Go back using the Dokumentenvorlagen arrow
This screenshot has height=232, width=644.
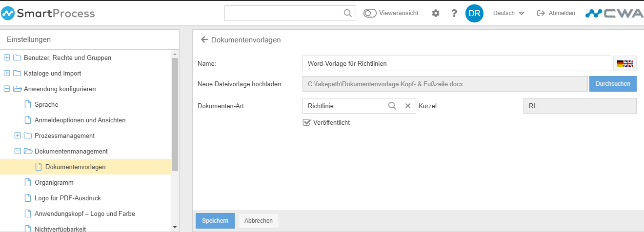pos(204,40)
